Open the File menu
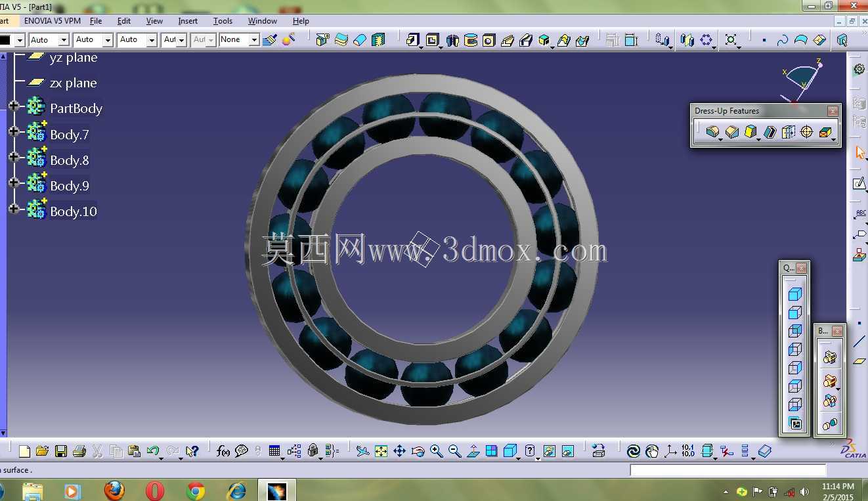The image size is (868, 501). coord(96,21)
